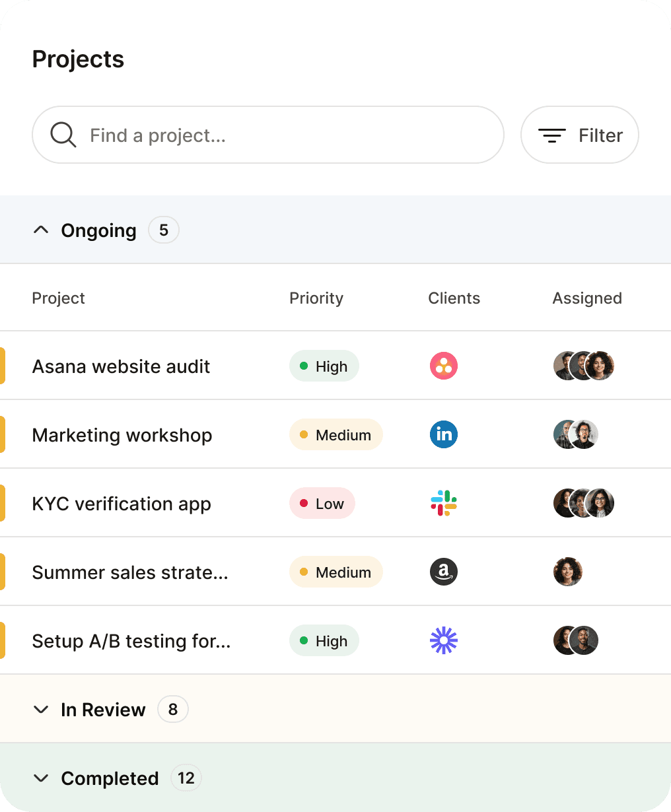Open the Filter panel
The height and width of the screenshot is (812, 671).
(579, 135)
